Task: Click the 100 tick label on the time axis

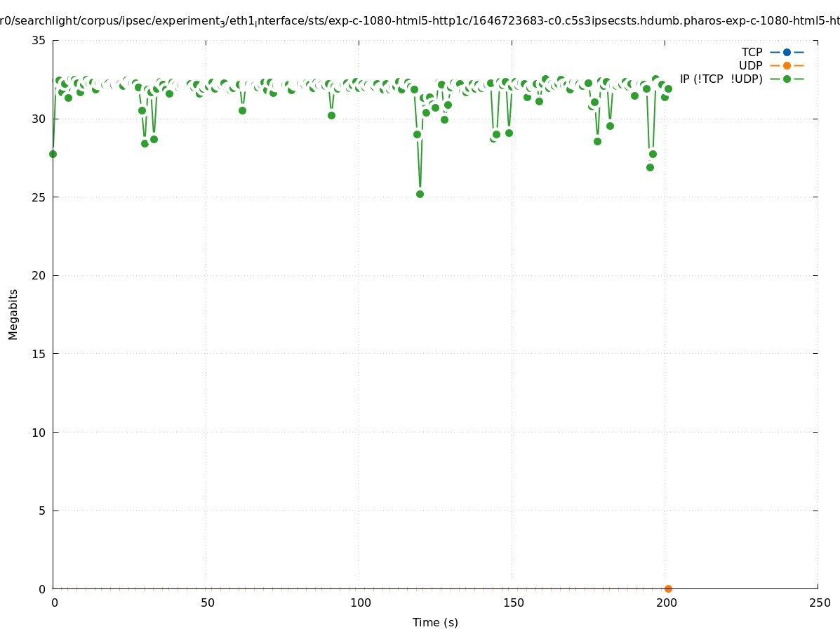Action: pyautogui.click(x=359, y=603)
